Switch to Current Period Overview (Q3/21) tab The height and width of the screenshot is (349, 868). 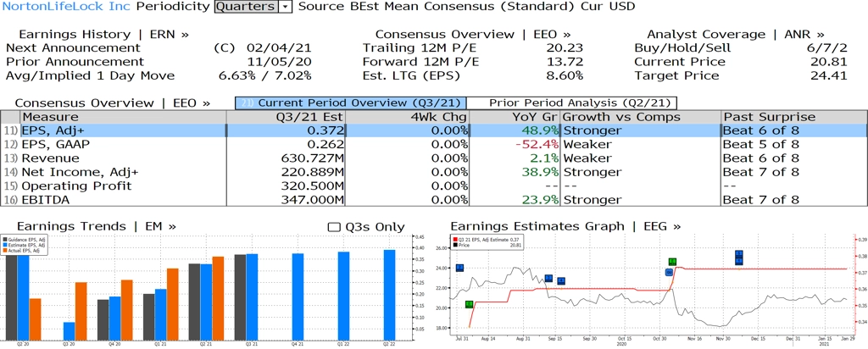pyautogui.click(x=351, y=102)
